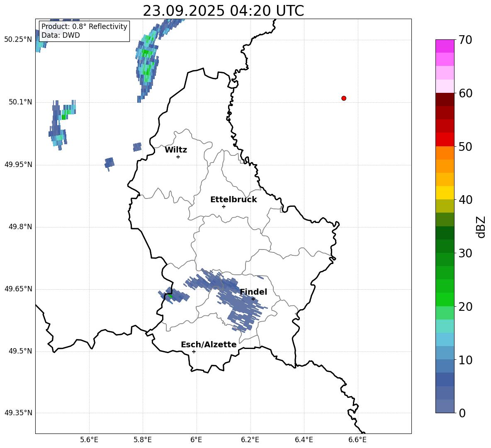Click the cross marker below the Ettelbruck label
The width and height of the screenshot is (491, 448).
(x=224, y=206)
